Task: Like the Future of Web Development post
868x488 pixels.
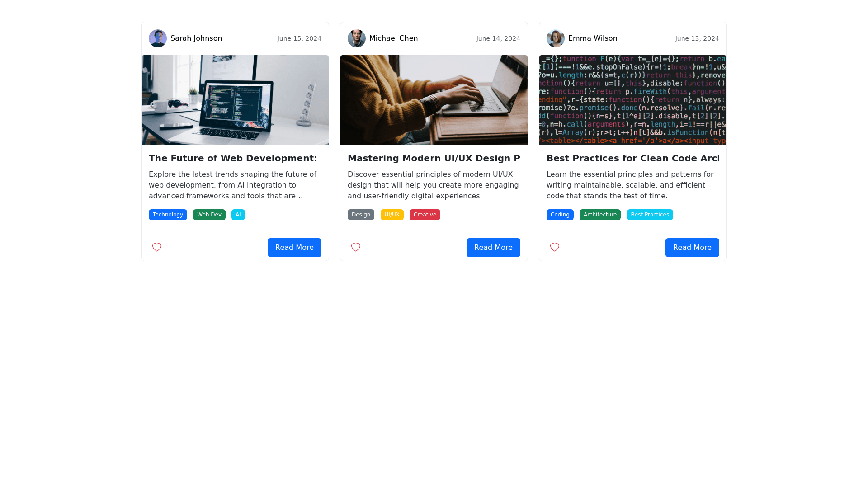Action: point(157,247)
